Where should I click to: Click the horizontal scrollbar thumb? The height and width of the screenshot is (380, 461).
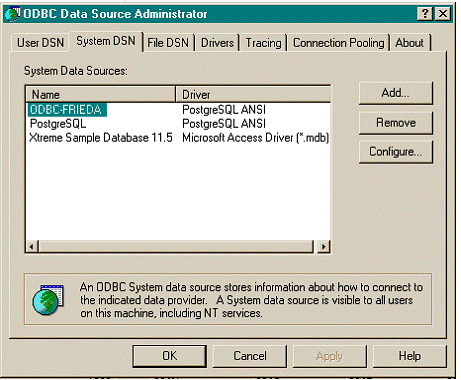pyautogui.click(x=176, y=247)
